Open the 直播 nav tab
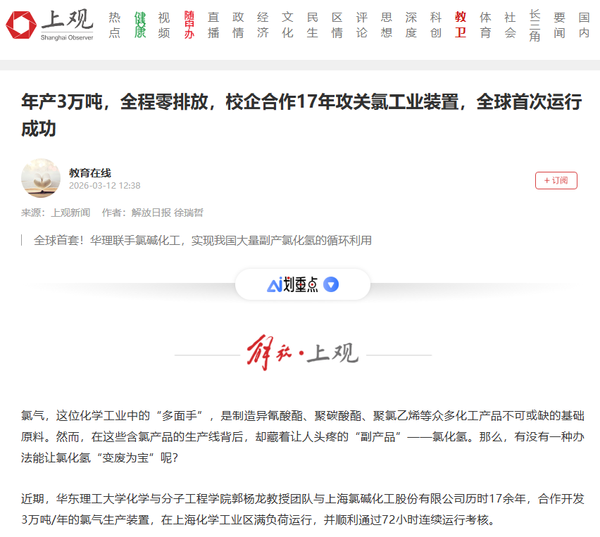 (x=213, y=25)
